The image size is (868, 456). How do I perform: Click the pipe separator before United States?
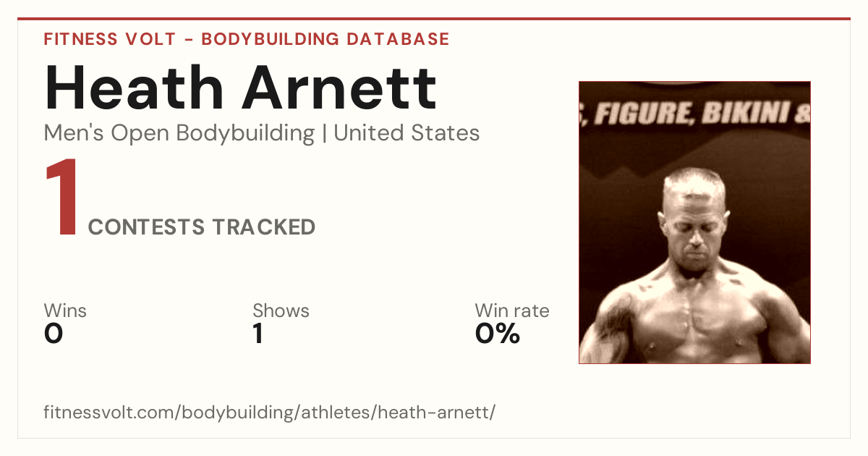(x=324, y=133)
